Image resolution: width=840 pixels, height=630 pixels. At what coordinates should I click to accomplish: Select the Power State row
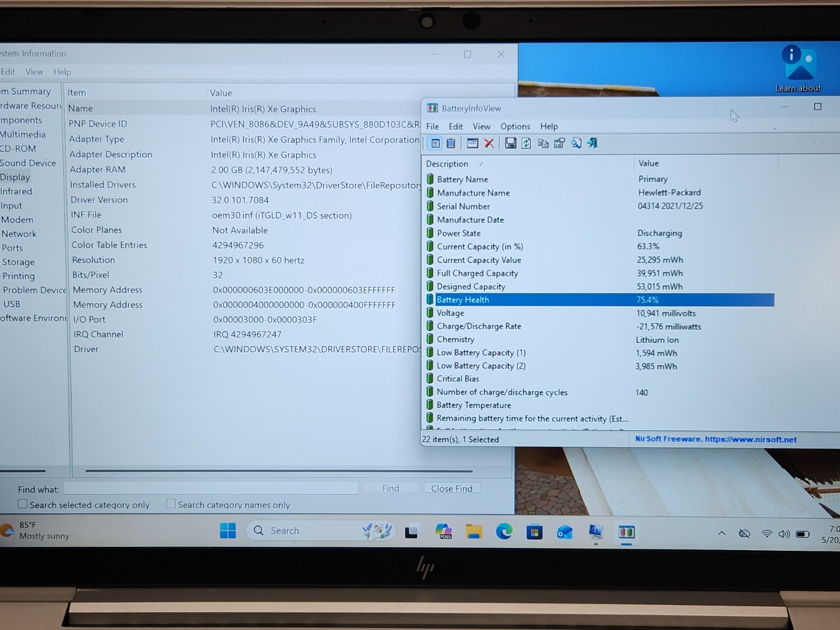tap(599, 233)
